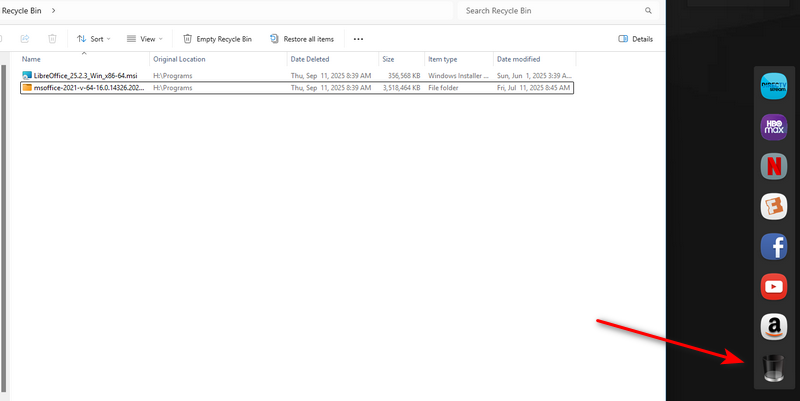
Task: Launch HBO Max from the dock
Action: click(x=773, y=126)
